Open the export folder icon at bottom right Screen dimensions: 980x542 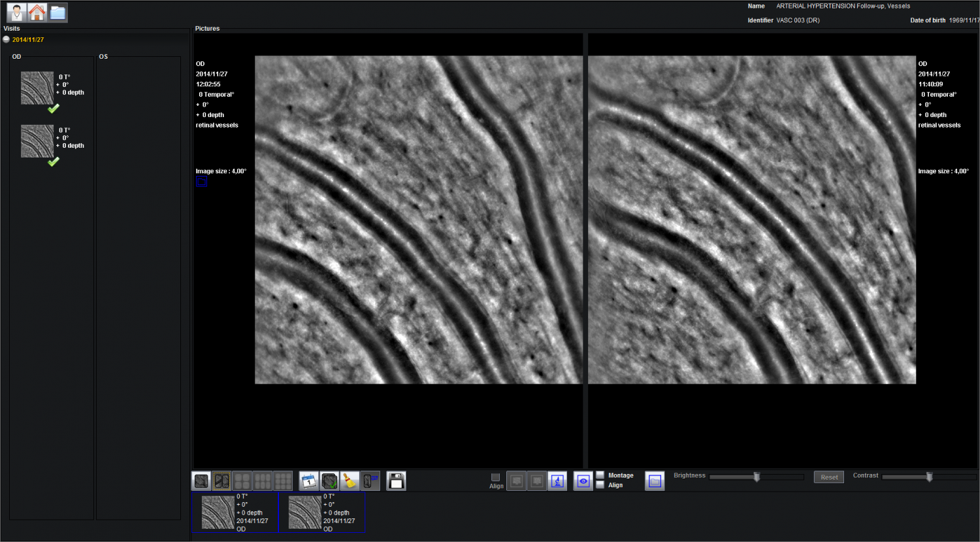pos(654,481)
